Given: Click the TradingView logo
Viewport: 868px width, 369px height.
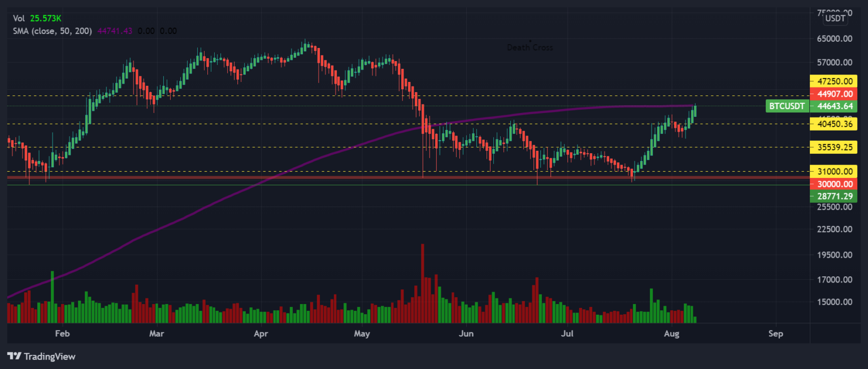Looking at the screenshot, I should [41, 357].
